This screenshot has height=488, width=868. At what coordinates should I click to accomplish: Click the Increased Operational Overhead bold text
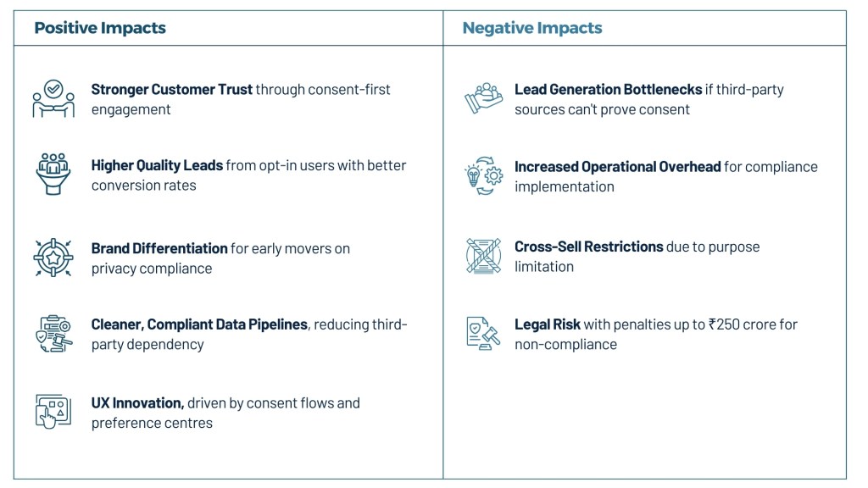pyautogui.click(x=617, y=166)
